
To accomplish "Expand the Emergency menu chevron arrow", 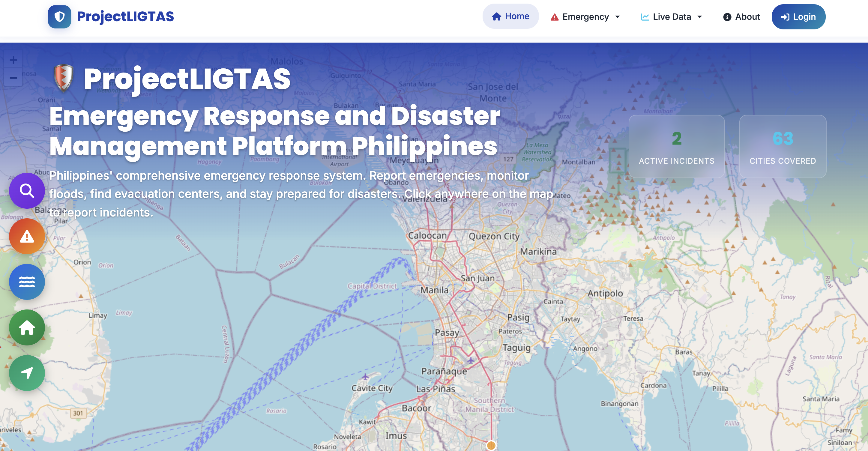I will point(617,16).
